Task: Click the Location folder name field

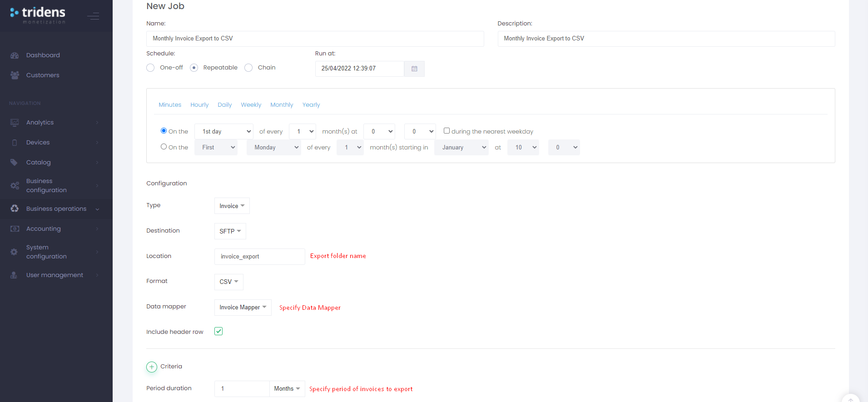Action: [259, 257]
